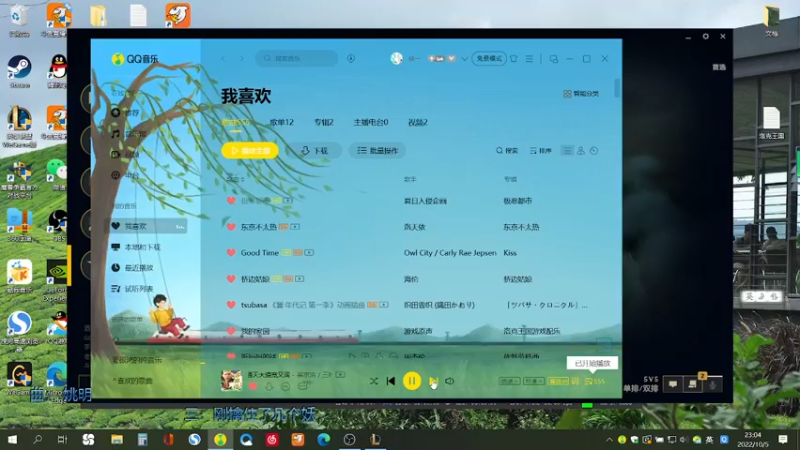Click the QQ音乐 search box

[x=297, y=59]
